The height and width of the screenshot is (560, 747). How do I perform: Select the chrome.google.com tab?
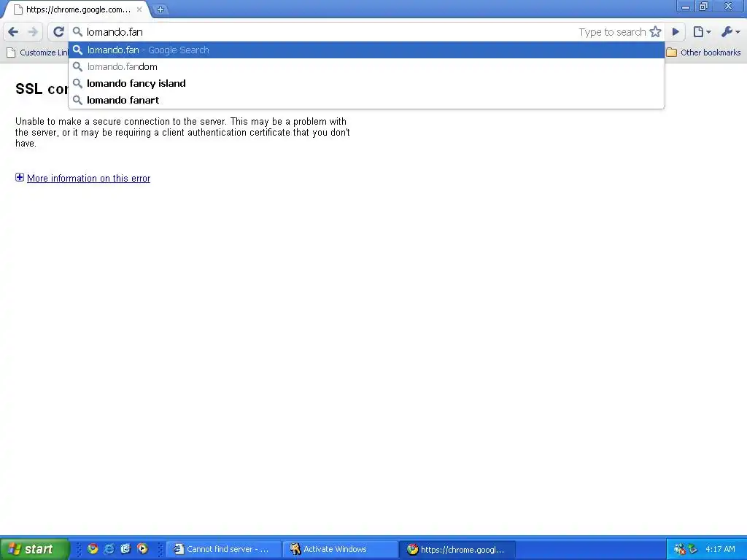[x=77, y=9]
